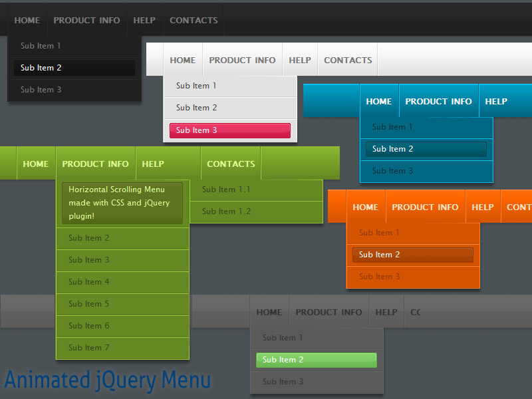Click Sub Item 6 in green dropdown
The width and height of the screenshot is (532, 399).
coord(122,326)
